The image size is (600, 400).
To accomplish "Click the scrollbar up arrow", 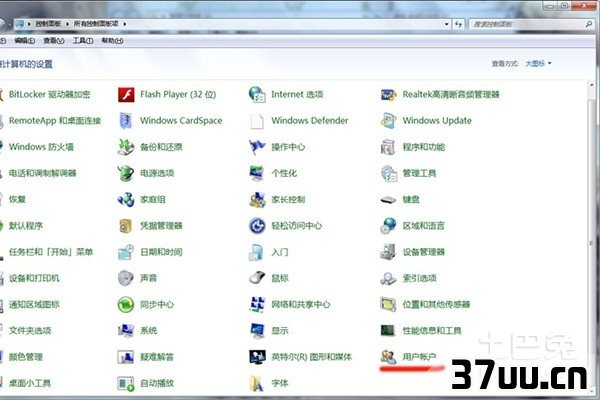I will point(591,85).
